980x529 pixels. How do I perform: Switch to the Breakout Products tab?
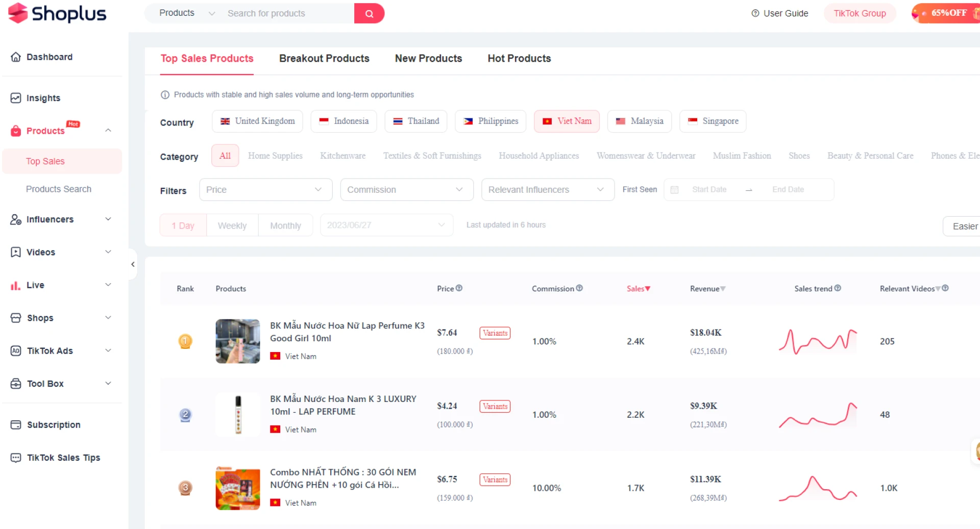click(324, 59)
